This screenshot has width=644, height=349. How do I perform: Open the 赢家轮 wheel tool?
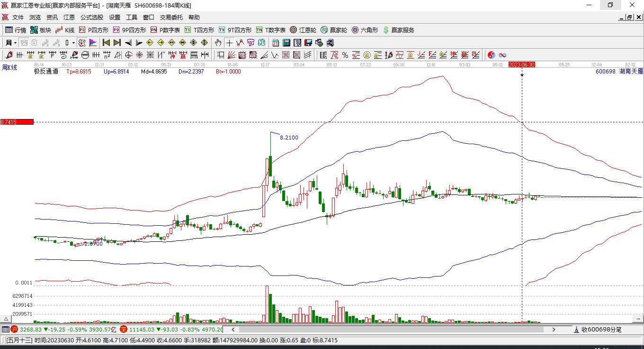(334, 30)
